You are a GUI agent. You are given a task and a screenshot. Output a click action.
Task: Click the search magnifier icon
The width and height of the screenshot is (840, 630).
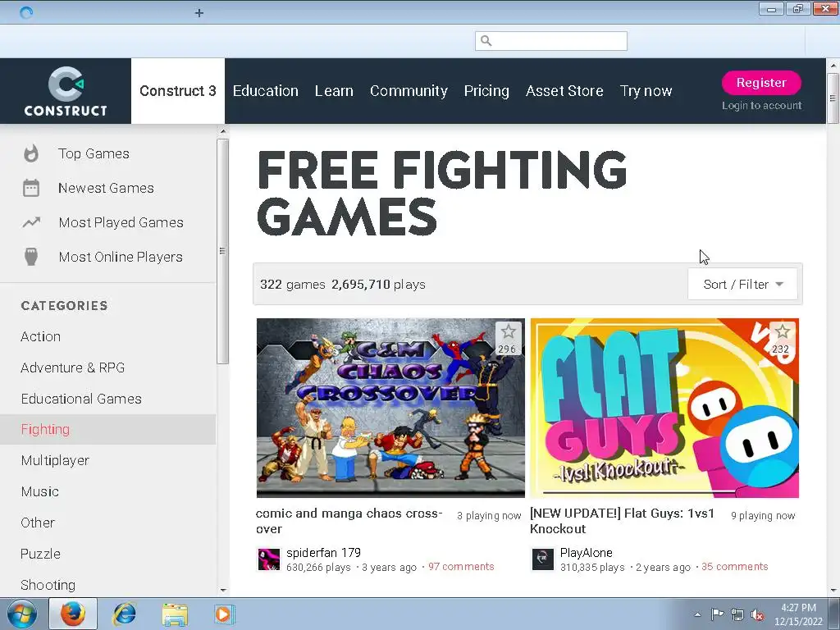pyautogui.click(x=486, y=41)
